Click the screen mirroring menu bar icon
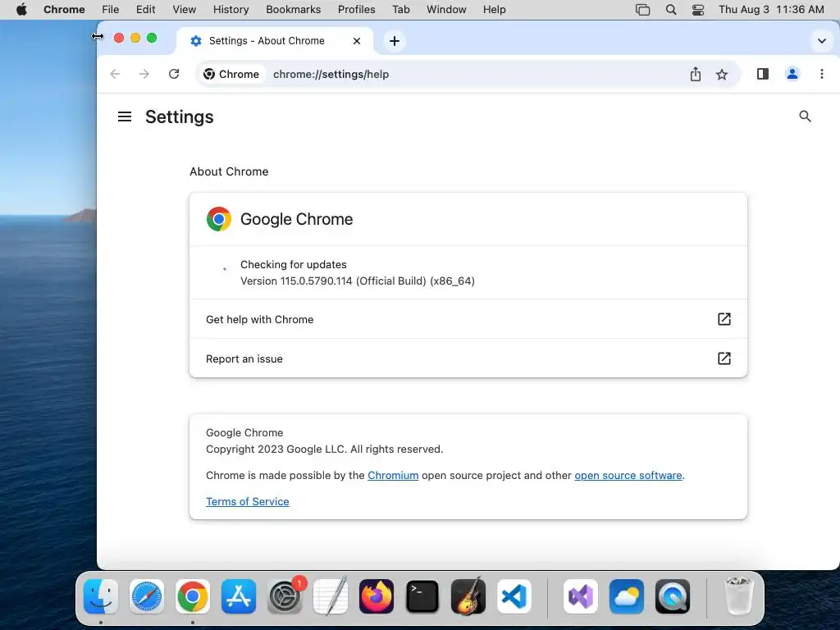The width and height of the screenshot is (840, 630). pyautogui.click(x=642, y=10)
